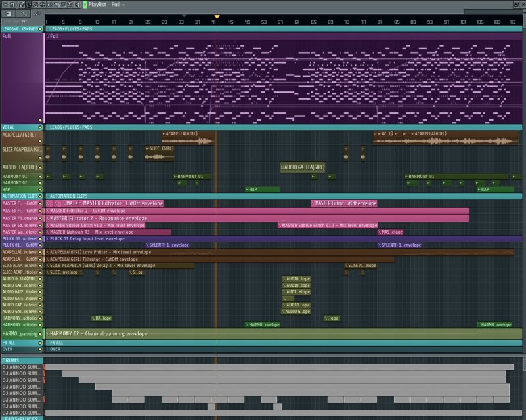Switch to the audio clips tab
This screenshot has height=420, width=526.
pyautogui.click(x=9, y=14)
